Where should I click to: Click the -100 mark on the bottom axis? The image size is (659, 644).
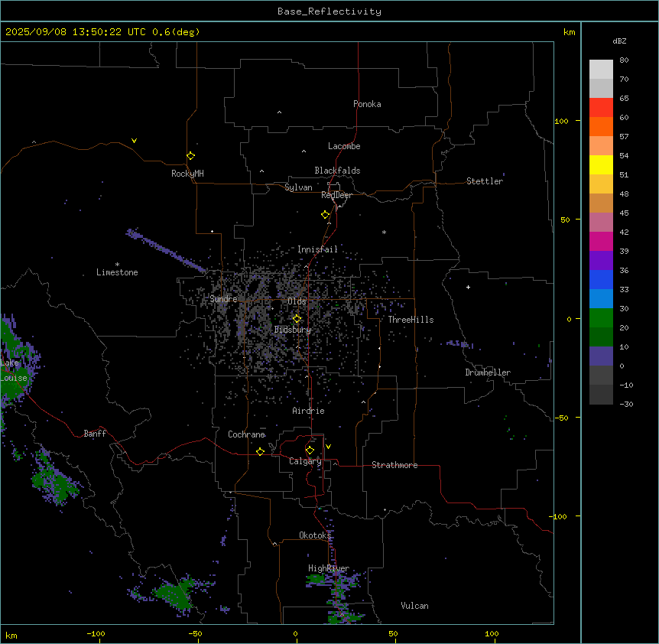pyautogui.click(x=96, y=633)
